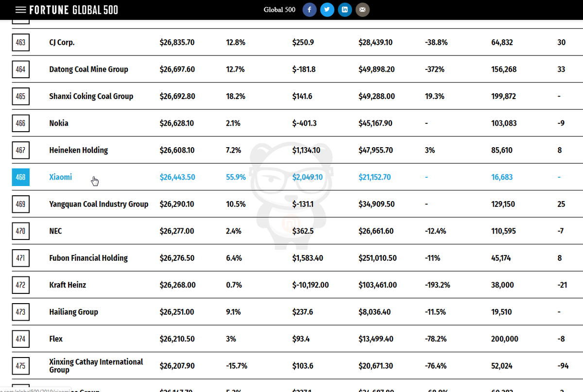Open Fubon Financial Holding entry

coord(88,258)
